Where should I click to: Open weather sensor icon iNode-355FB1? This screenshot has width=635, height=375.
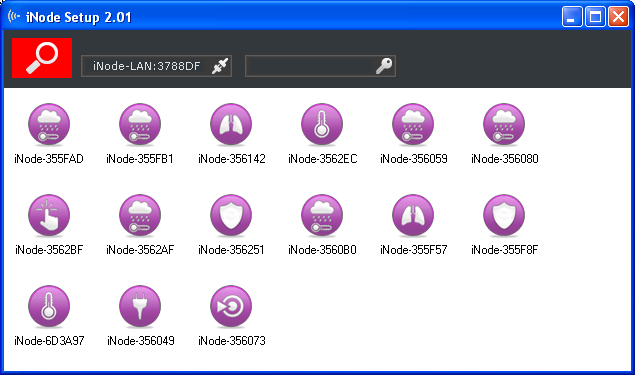click(140, 124)
